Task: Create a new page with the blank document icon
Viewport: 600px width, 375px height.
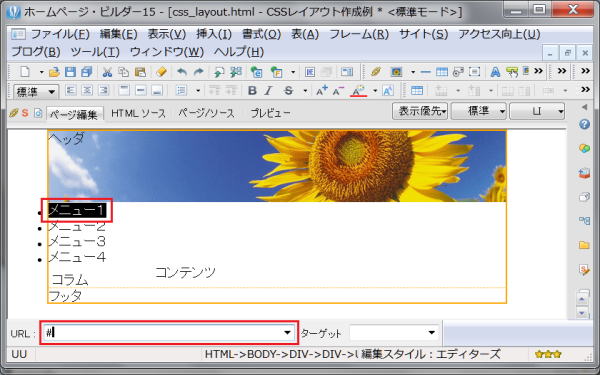Action: click(25, 72)
